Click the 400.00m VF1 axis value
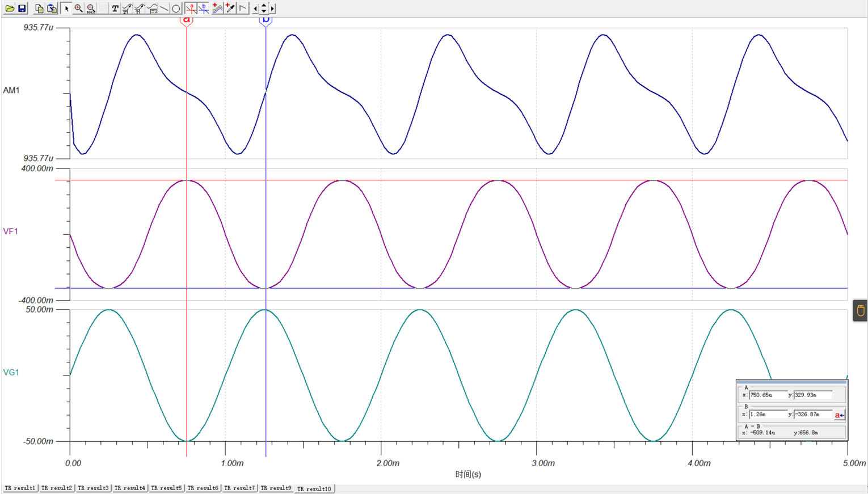868x494 pixels. (37, 168)
